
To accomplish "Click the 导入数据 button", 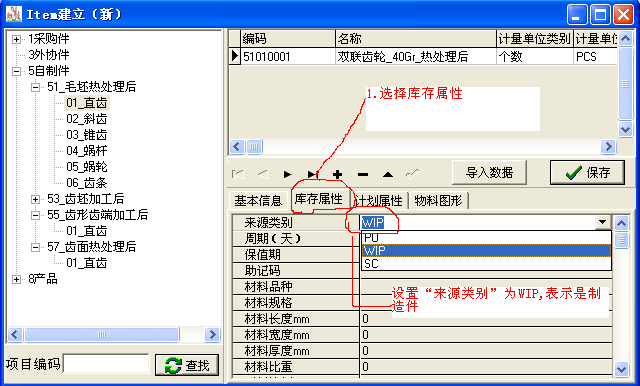I will click(x=489, y=173).
